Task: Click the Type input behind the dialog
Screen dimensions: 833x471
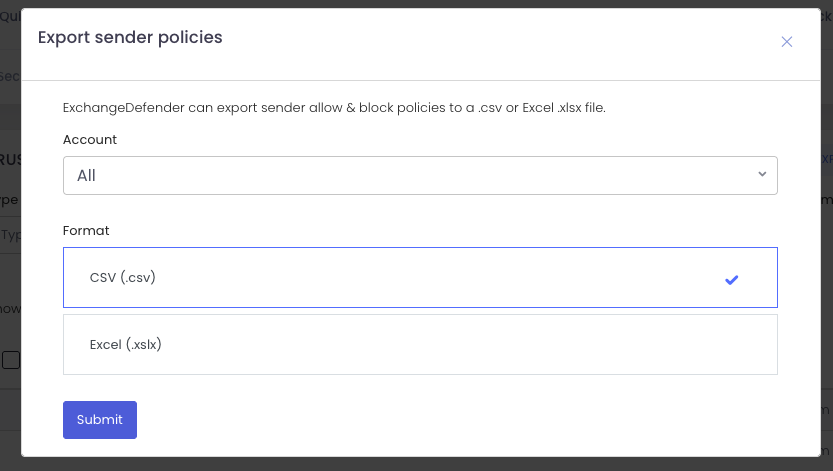Action: (11, 235)
